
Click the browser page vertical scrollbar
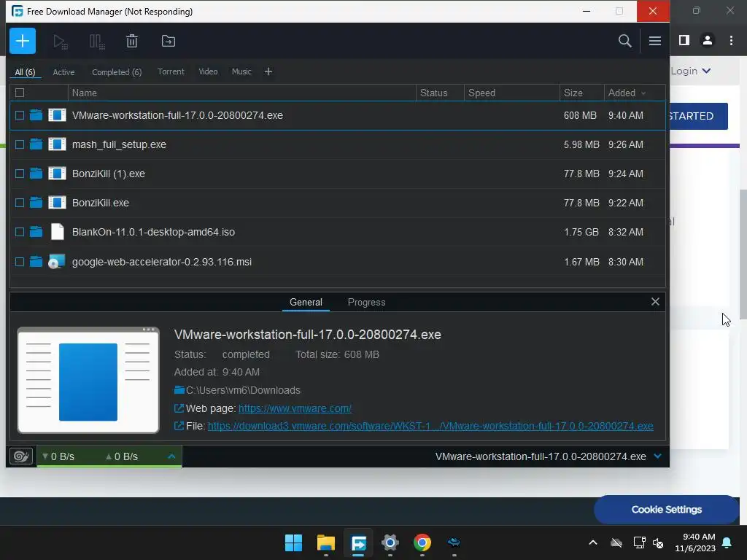click(743, 254)
